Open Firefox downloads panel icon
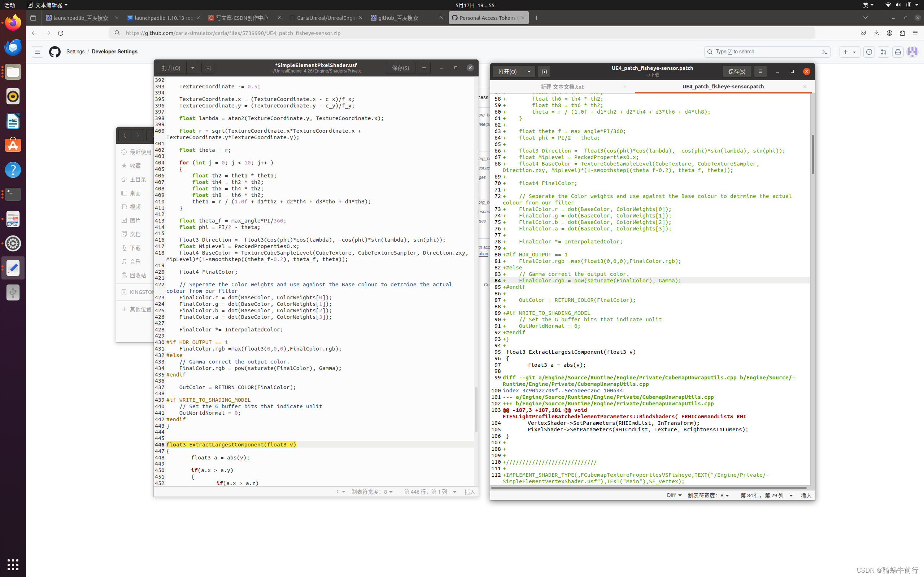This screenshot has width=924, height=577. (876, 33)
